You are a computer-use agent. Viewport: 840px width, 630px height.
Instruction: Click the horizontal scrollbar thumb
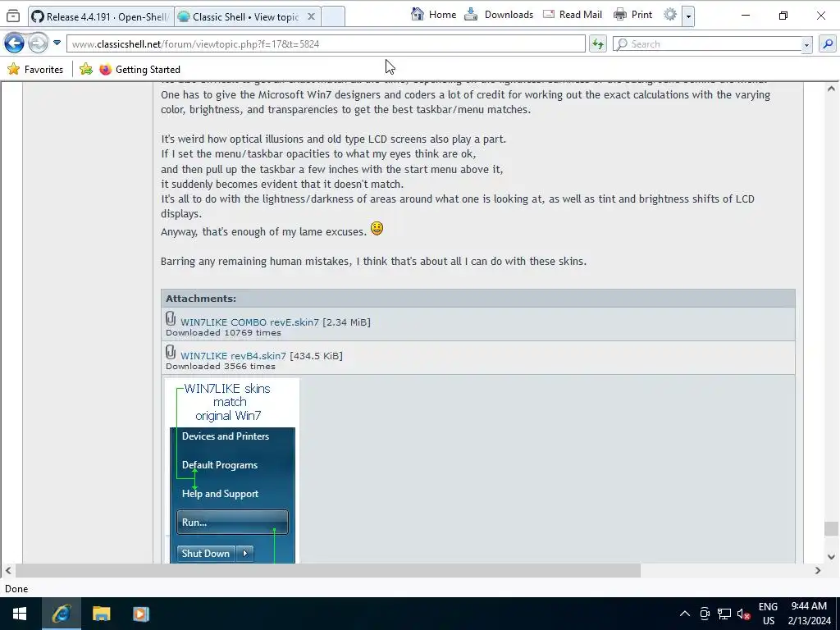[x=328, y=571]
